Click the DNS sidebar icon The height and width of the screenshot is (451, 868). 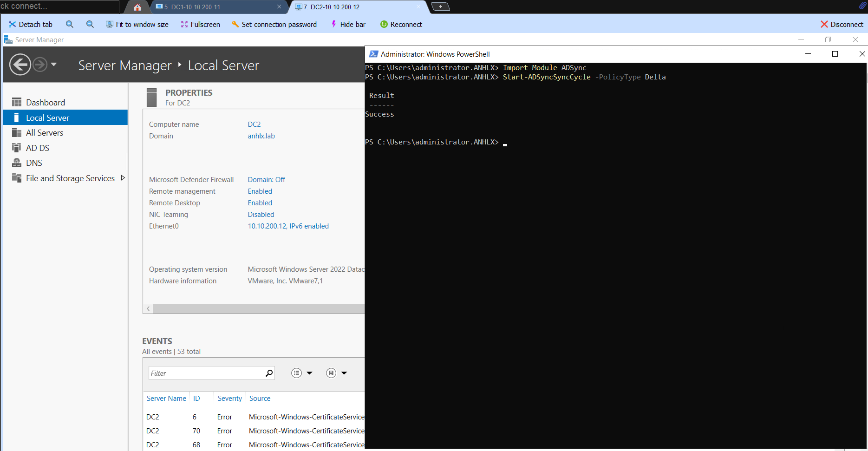pos(17,163)
